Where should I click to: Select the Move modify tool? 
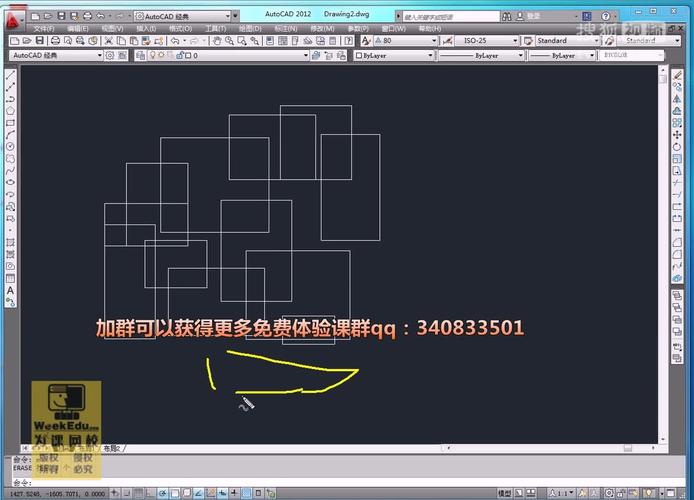tap(677, 135)
